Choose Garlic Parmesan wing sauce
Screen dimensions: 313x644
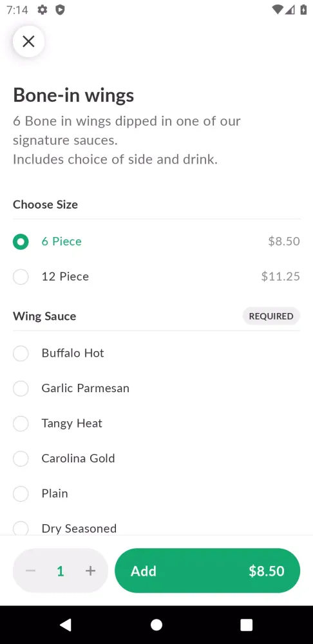click(x=156, y=388)
